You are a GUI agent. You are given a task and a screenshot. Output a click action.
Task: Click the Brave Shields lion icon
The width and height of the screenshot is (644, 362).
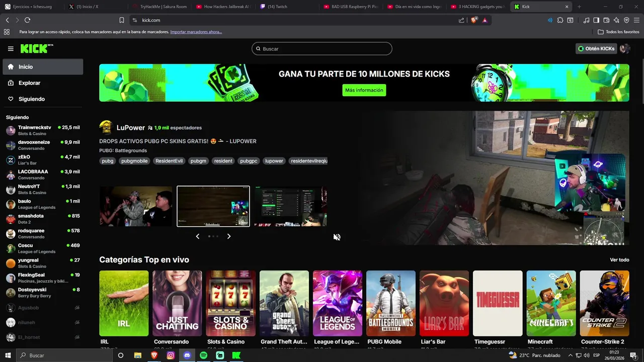(474, 20)
